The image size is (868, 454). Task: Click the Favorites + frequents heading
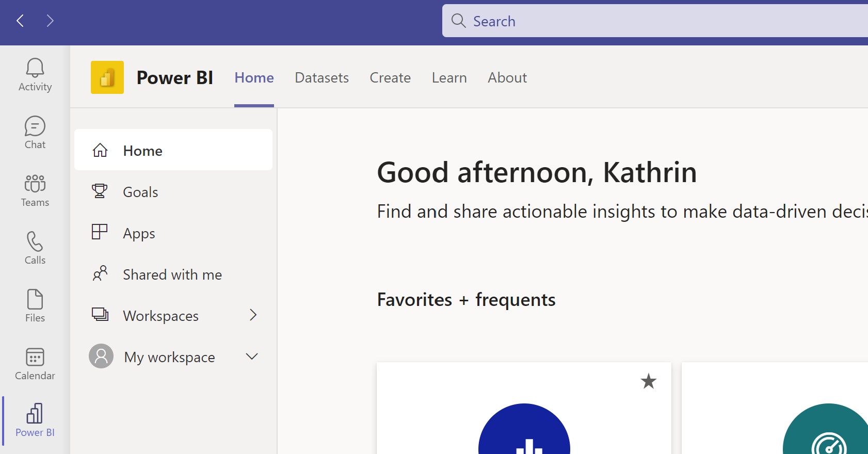coord(466,300)
